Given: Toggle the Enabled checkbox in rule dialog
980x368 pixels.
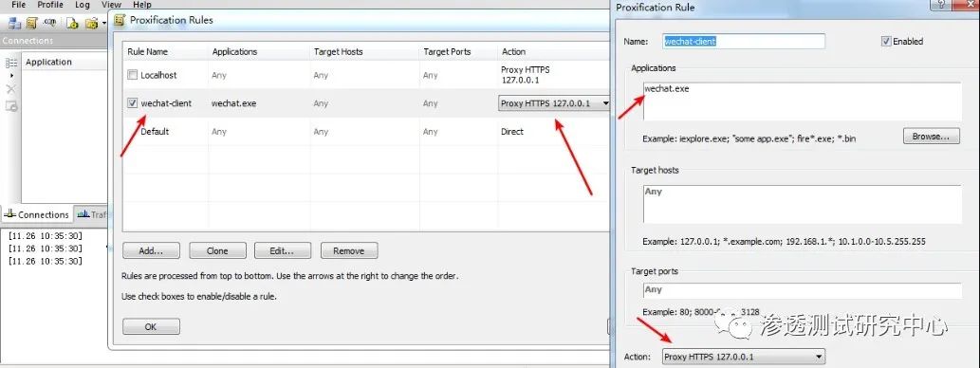Looking at the screenshot, I should coord(886,41).
